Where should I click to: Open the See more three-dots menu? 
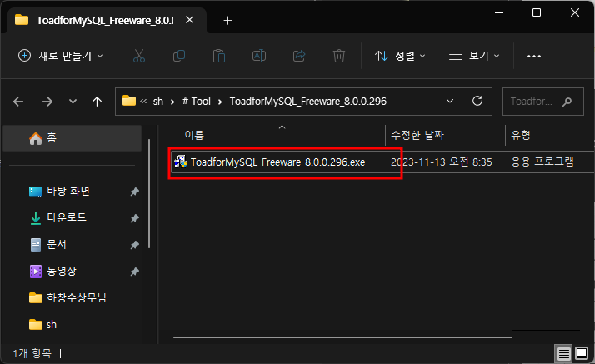click(x=534, y=56)
